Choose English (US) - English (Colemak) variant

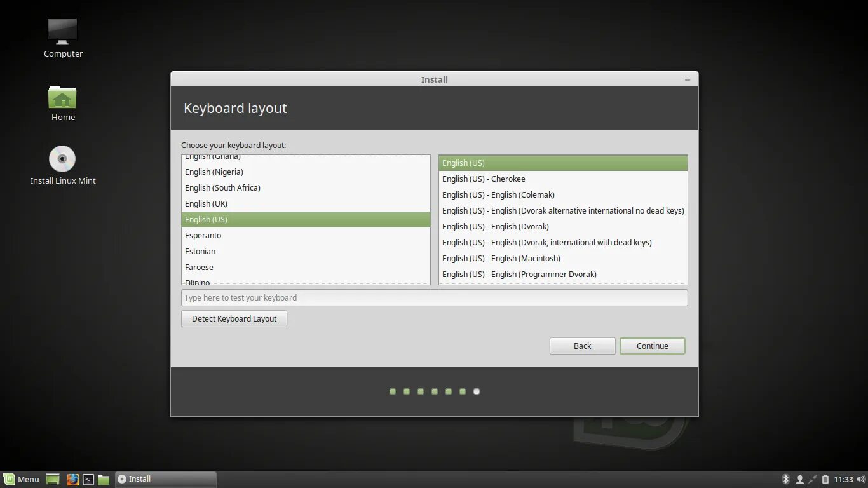[563, 194]
